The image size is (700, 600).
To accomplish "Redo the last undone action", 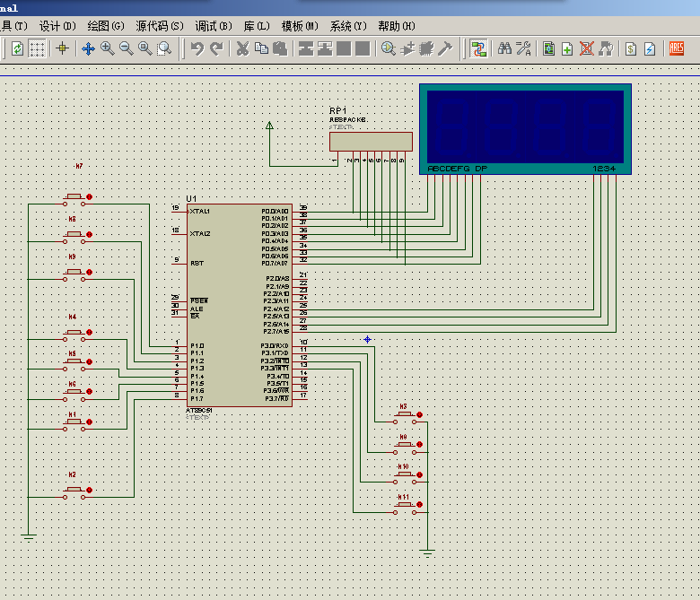I will pos(216,48).
